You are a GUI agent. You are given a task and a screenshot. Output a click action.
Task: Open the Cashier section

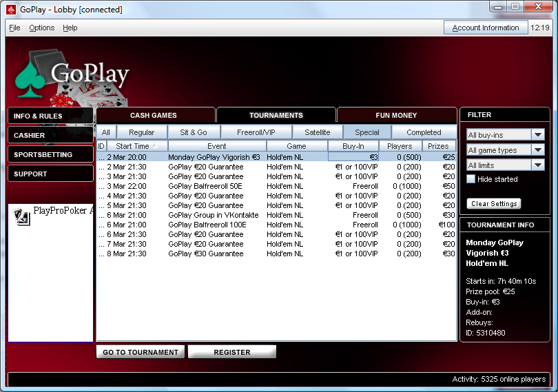[x=50, y=136]
